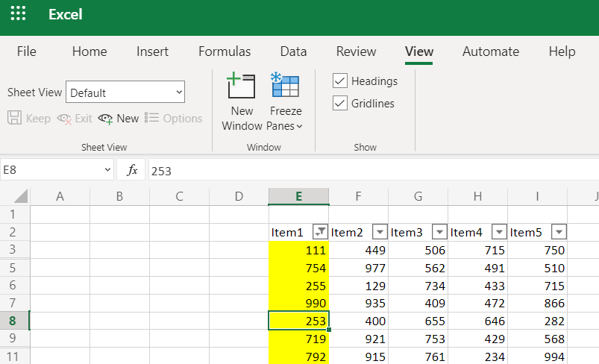Select column I header
Viewport: 599px width, 364px height.
(537, 196)
